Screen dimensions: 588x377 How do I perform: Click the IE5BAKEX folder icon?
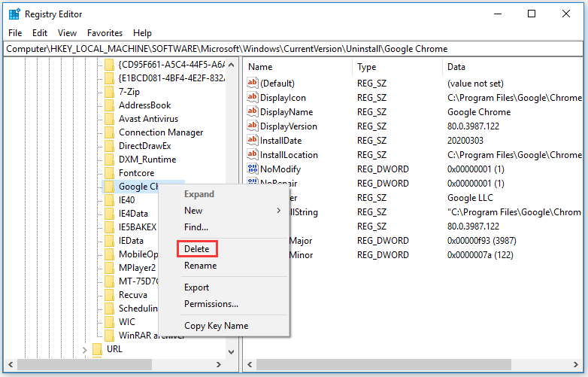coord(109,227)
